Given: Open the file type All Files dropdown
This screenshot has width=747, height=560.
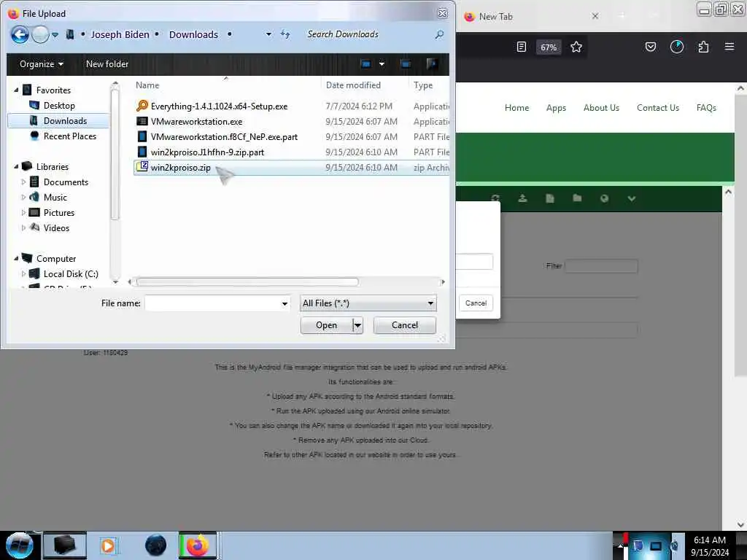Looking at the screenshot, I should pyautogui.click(x=368, y=303).
